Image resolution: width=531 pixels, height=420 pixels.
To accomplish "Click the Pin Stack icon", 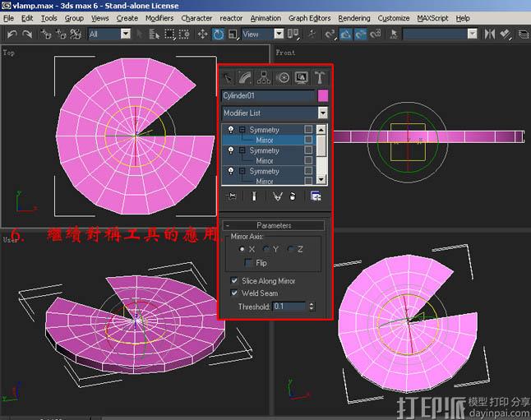I will click(x=232, y=196).
